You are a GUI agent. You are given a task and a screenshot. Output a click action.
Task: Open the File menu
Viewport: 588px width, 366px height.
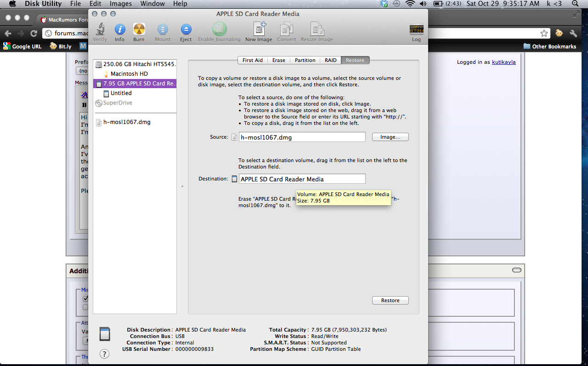(75, 4)
